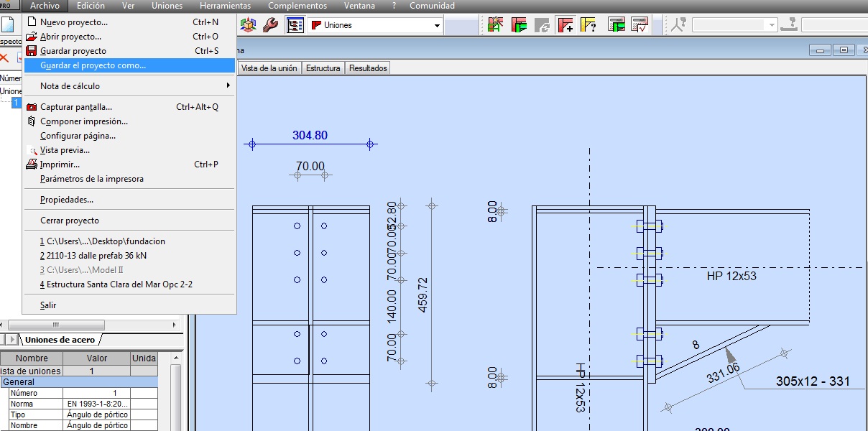Open Parámetros de la impresora
This screenshot has height=431, width=868.
(x=129, y=179)
